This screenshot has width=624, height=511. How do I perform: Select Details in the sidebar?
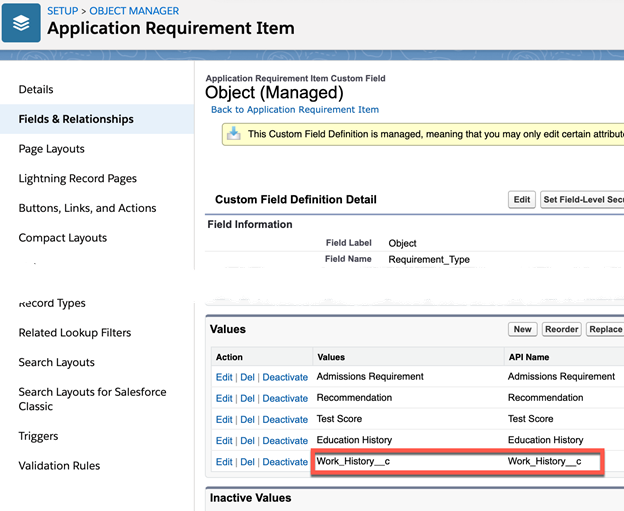point(36,90)
